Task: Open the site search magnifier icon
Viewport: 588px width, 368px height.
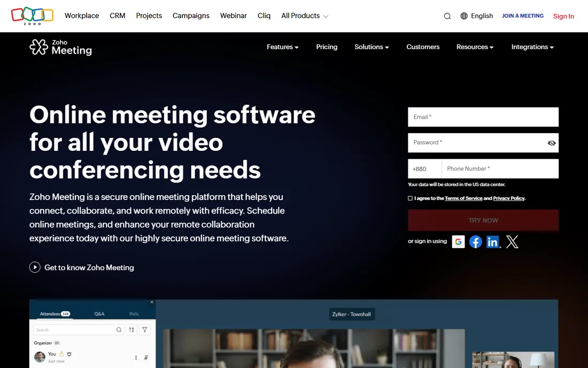Action: [447, 16]
